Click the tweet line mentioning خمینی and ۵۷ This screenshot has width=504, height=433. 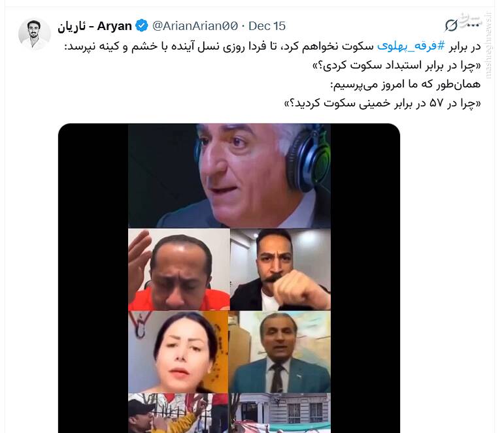pos(382,103)
